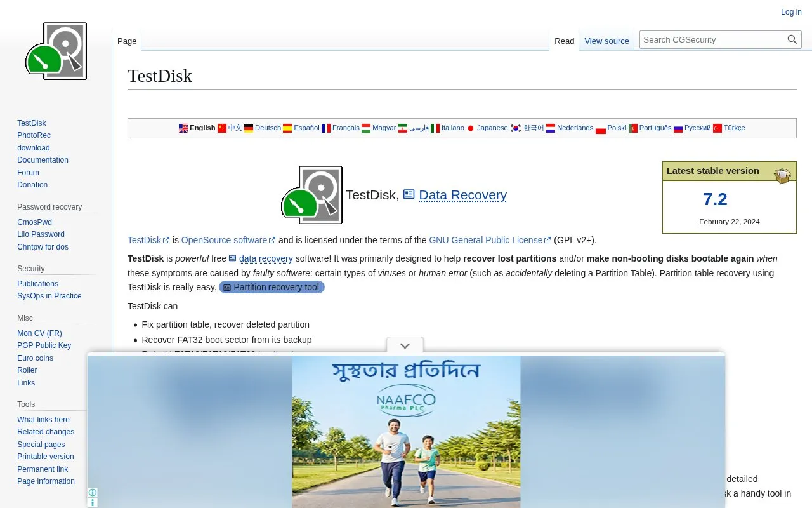Open CmosPwd under Password recovery
The width and height of the screenshot is (812, 508).
click(x=34, y=222)
